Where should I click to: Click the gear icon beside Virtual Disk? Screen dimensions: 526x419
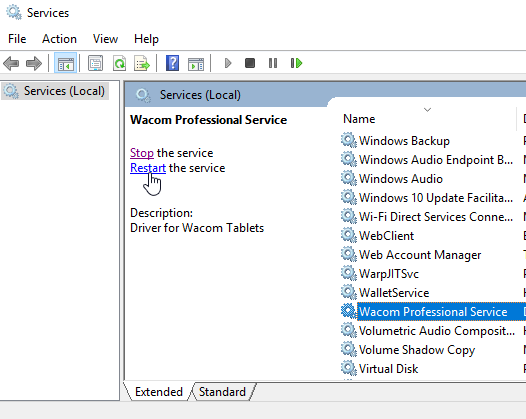349,368
